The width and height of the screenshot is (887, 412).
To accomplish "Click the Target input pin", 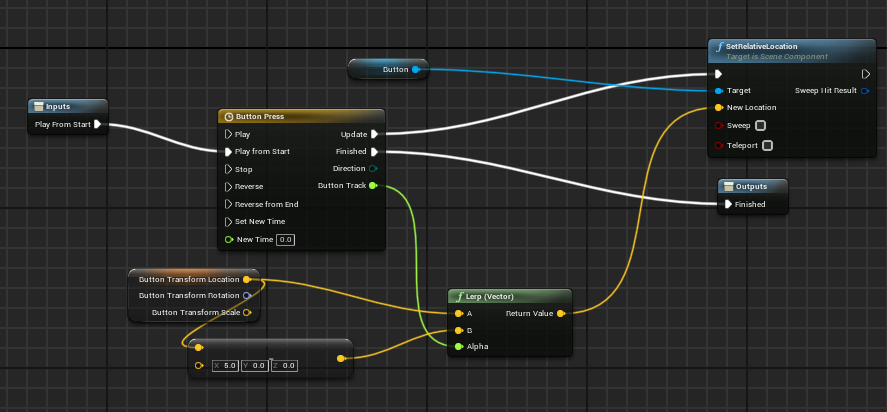I will pyautogui.click(x=718, y=91).
